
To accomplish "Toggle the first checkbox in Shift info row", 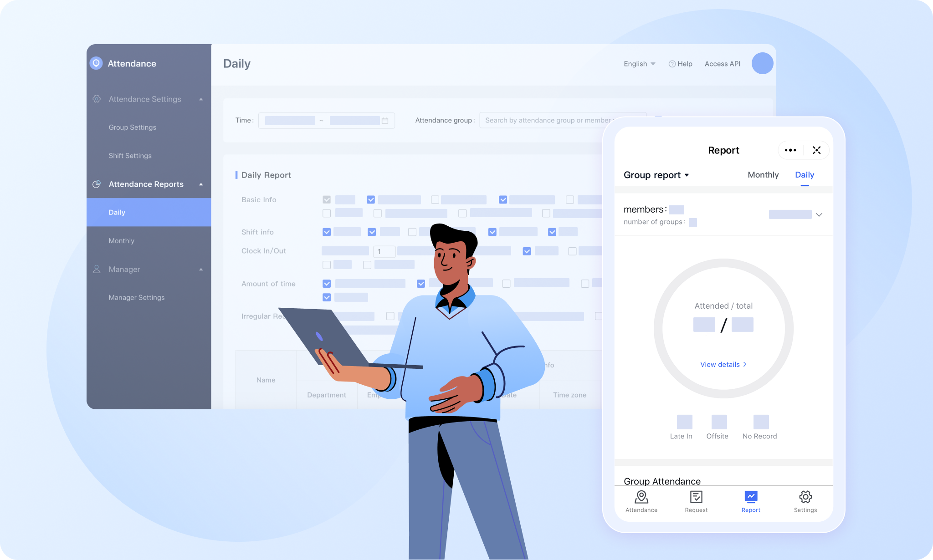I will coord(327,232).
